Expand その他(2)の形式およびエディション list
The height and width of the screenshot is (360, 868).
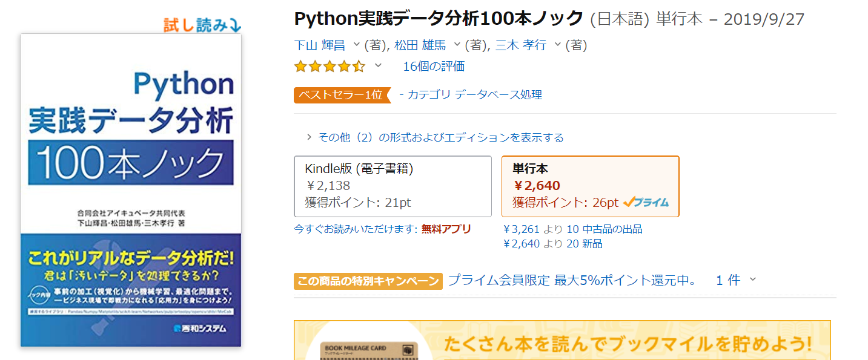pos(436,137)
